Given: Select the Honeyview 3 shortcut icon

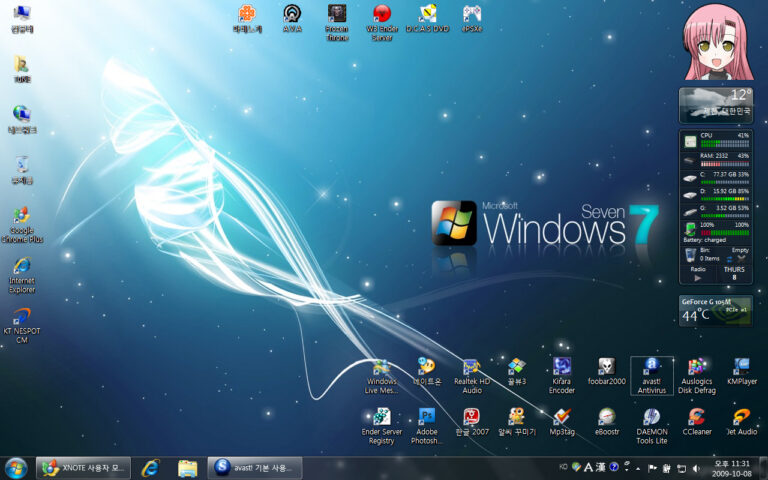Looking at the screenshot, I should tap(517, 372).
